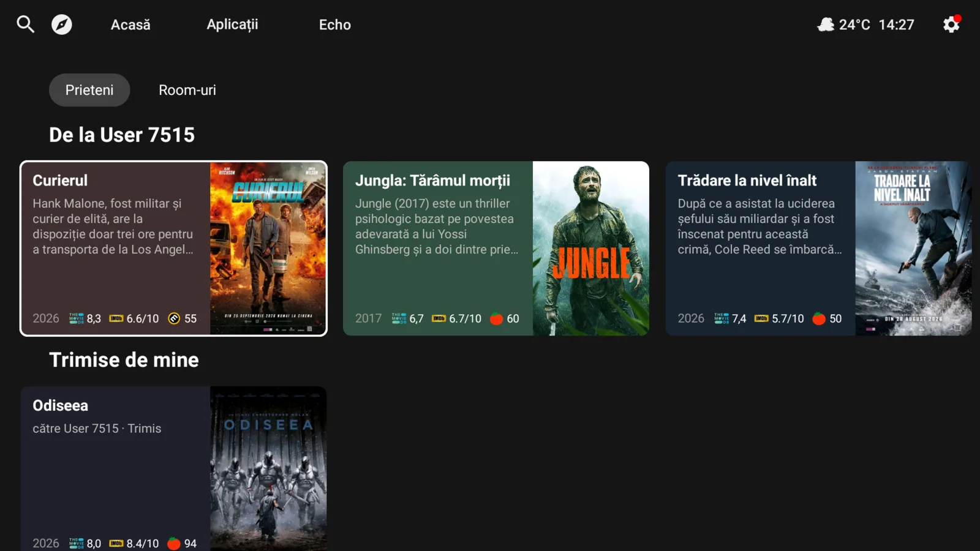This screenshot has height=551, width=980.
Task: Click Curierul description text
Action: (113, 227)
